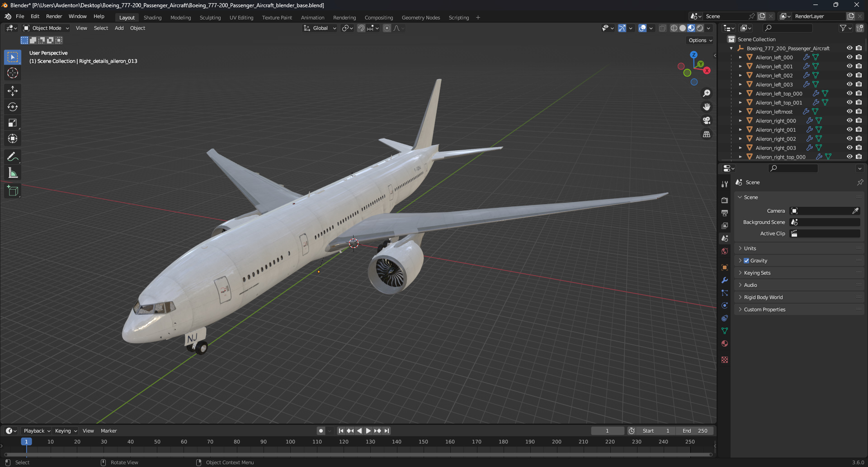Activate the Select Box tool

[13, 57]
